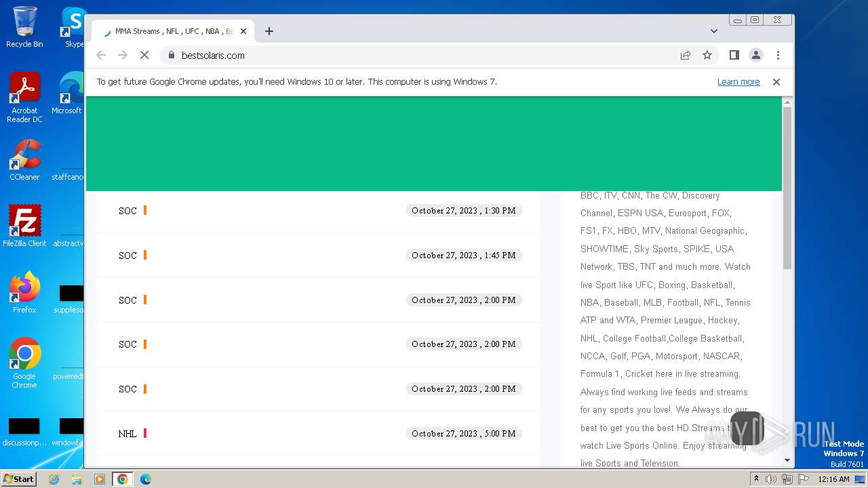Open the Learn more link
The width and height of the screenshot is (868, 488).
(738, 82)
